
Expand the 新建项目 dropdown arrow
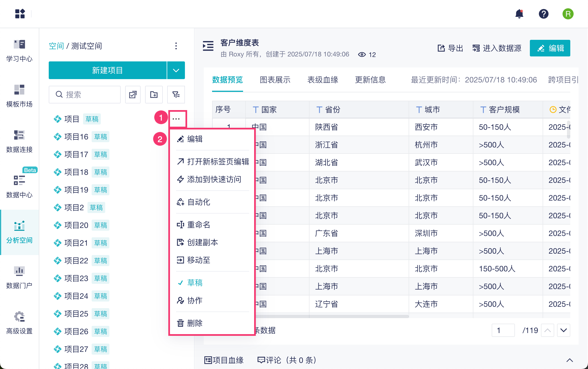pos(176,70)
